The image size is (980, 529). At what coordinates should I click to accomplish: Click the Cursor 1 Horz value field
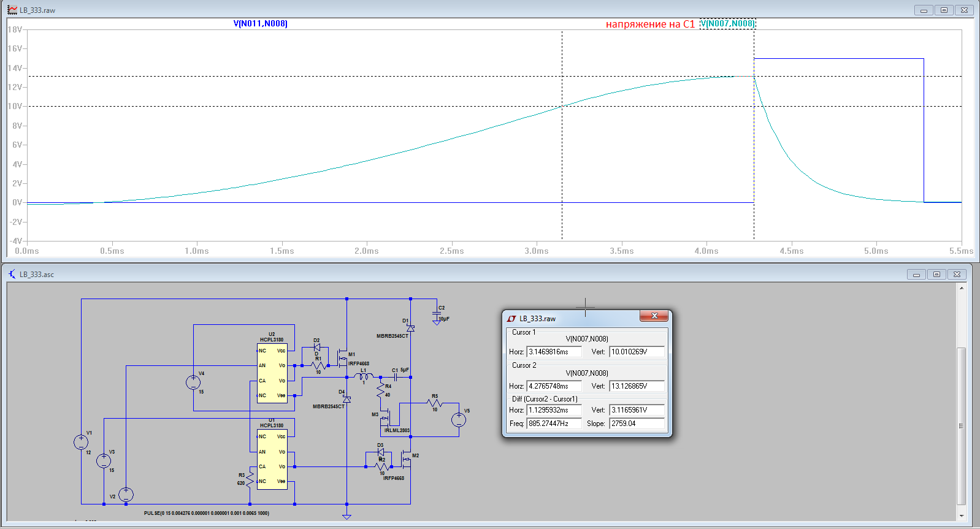(x=554, y=352)
